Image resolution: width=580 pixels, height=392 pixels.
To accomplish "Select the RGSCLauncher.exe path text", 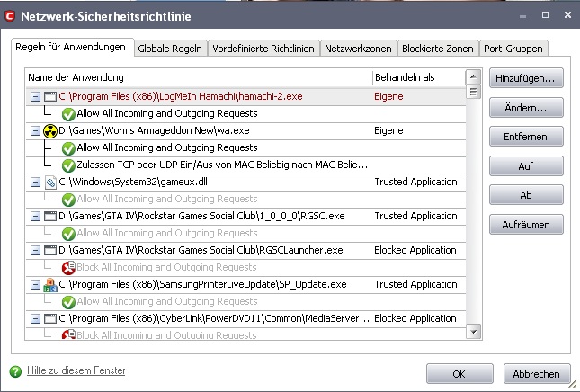I will (x=201, y=250).
